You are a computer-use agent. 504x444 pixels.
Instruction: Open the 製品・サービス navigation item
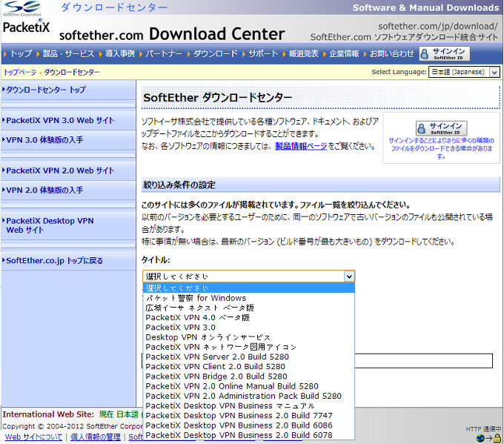[x=68, y=53]
